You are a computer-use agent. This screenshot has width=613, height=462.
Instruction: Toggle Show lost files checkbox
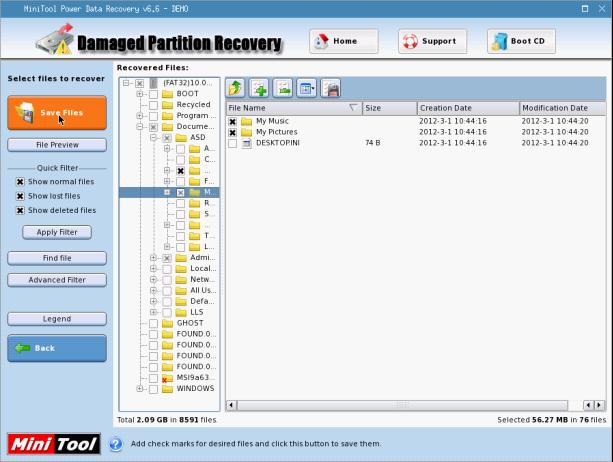point(20,196)
